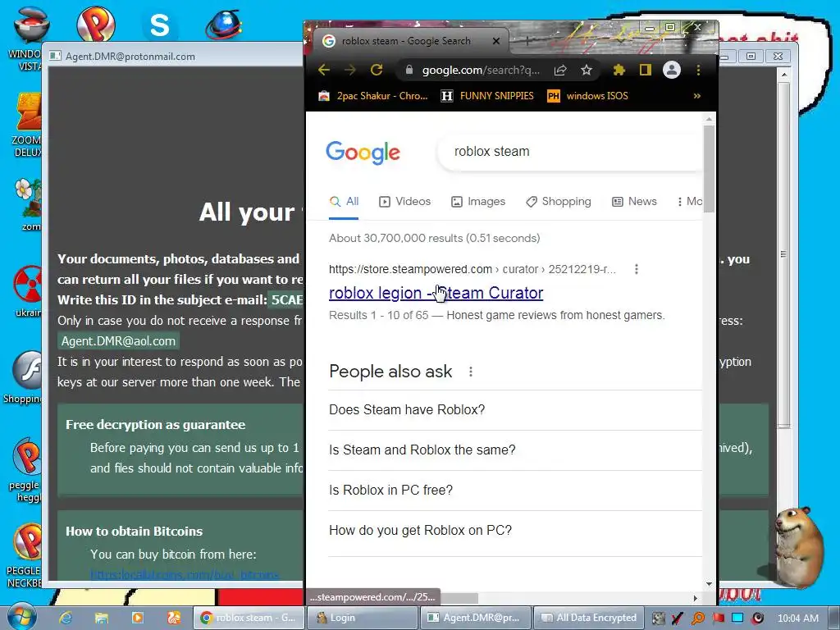Open the localbitcoins link in ransom note
840x630 pixels.
coord(185,575)
